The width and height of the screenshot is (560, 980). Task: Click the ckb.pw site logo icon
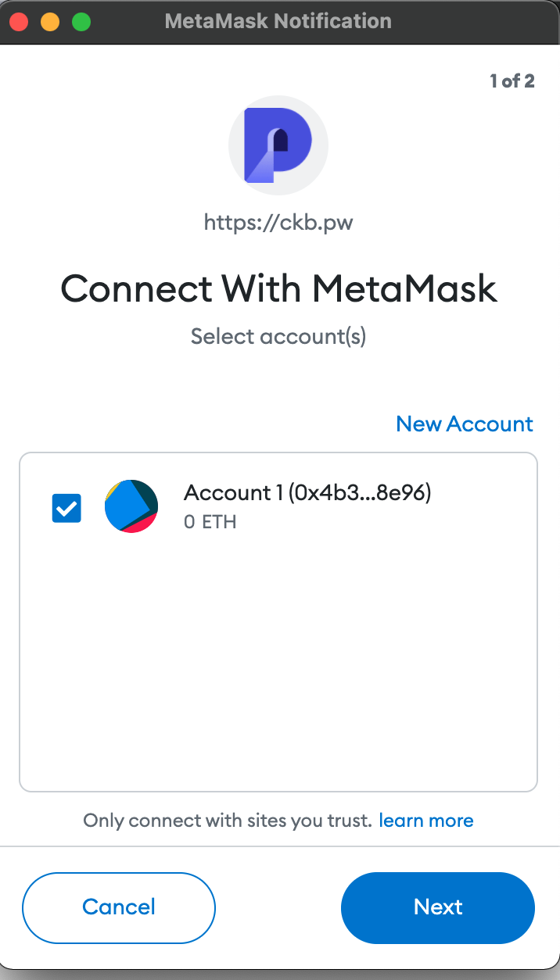pyautogui.click(x=278, y=145)
